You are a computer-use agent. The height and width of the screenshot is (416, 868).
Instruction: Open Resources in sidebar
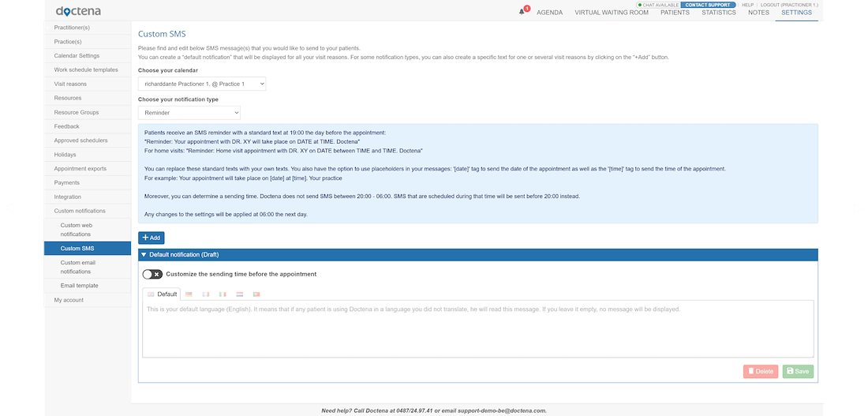(88, 98)
